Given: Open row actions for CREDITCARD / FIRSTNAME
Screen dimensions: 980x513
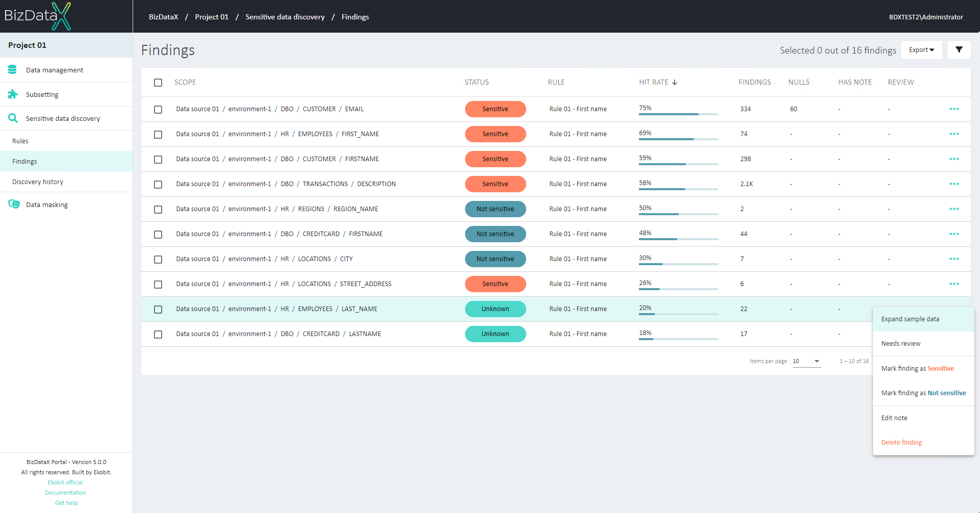Looking at the screenshot, I should point(954,234).
